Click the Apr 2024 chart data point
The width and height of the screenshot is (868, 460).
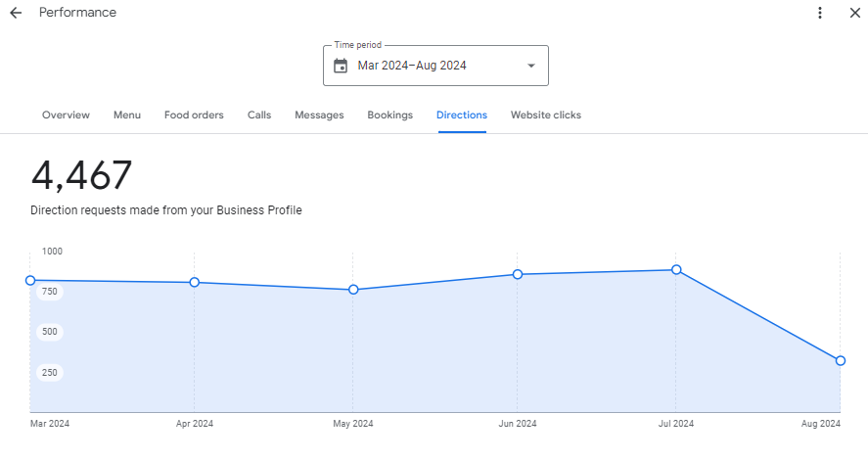pyautogui.click(x=195, y=283)
